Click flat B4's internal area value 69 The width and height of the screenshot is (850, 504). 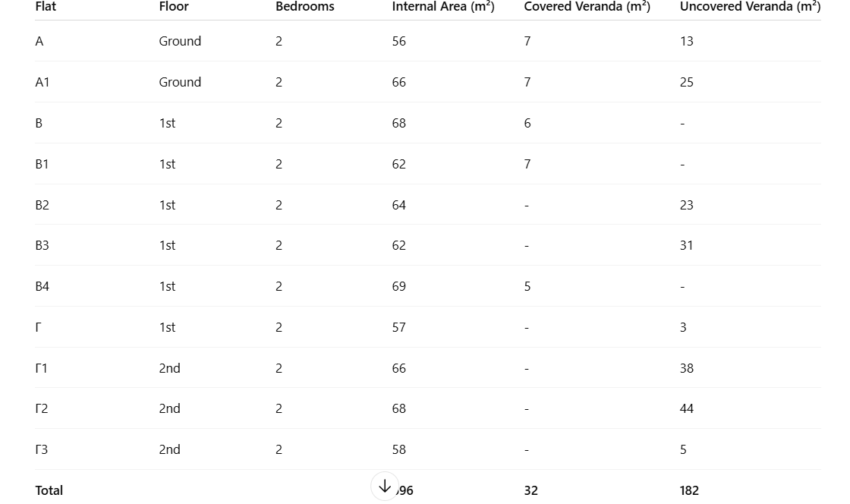(398, 286)
